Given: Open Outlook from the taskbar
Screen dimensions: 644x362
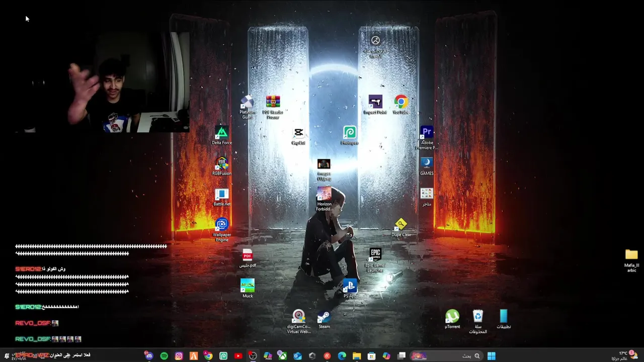Looking at the screenshot, I should coord(297,356).
